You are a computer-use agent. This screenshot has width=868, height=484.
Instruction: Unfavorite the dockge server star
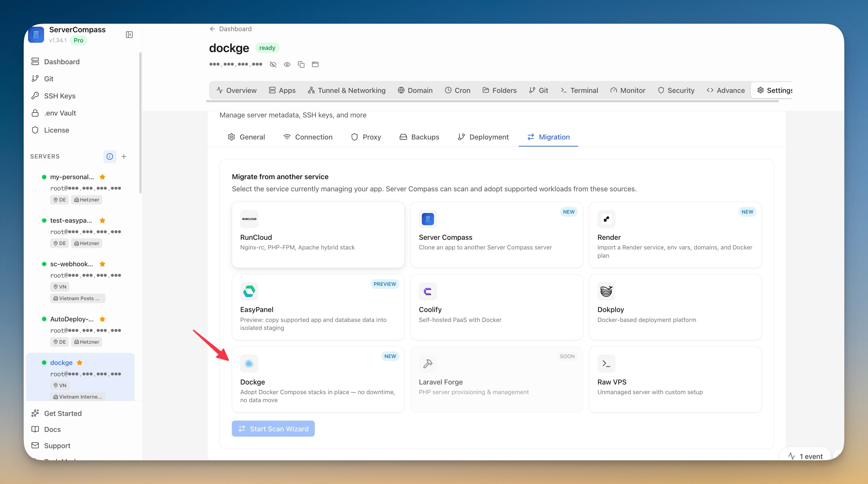(x=80, y=362)
